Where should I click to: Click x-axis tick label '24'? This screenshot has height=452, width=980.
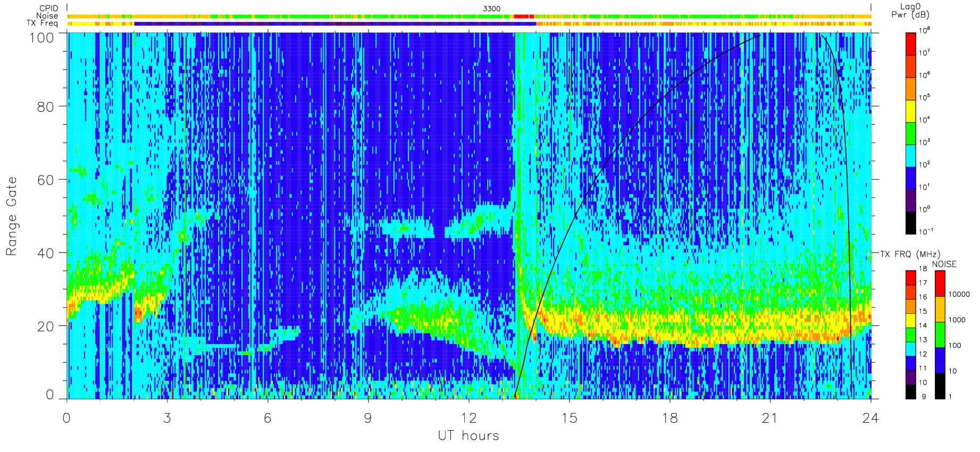coord(870,418)
